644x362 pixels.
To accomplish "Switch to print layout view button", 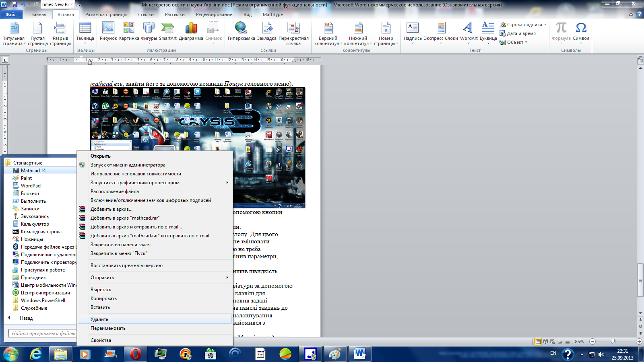I will pos(538,341).
